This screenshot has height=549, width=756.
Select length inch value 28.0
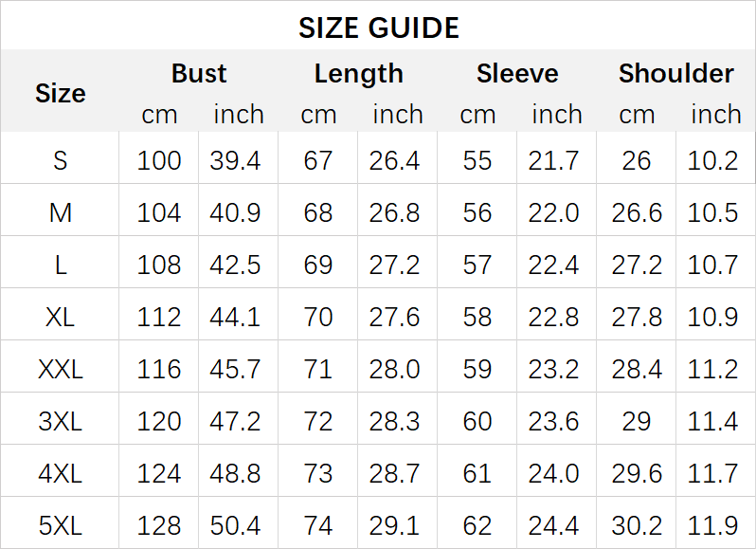click(x=395, y=369)
